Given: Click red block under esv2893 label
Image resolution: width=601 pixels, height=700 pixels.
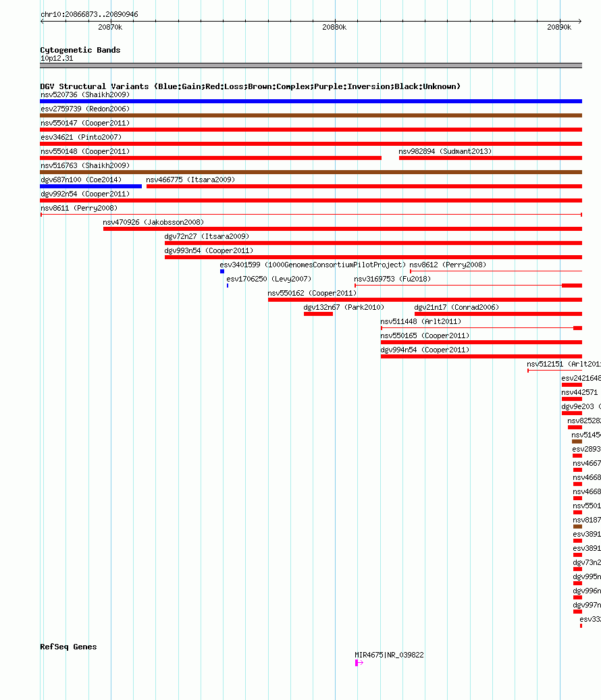Looking at the screenshot, I should pos(577,456).
